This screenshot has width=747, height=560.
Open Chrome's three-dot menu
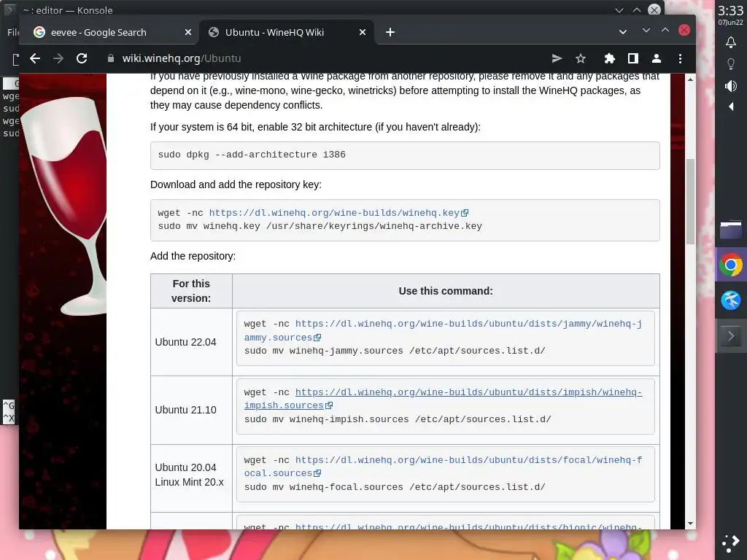(x=680, y=58)
